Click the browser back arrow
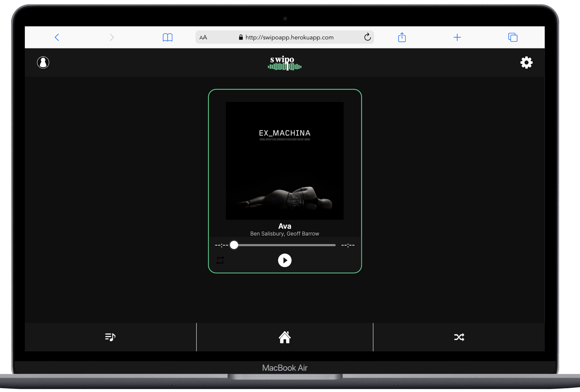 [x=57, y=37]
